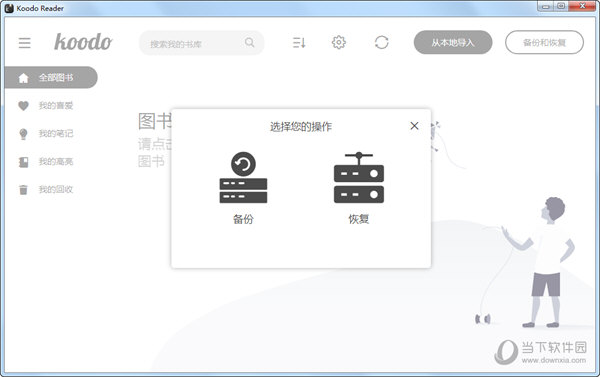Open the settings gear icon

tap(339, 42)
